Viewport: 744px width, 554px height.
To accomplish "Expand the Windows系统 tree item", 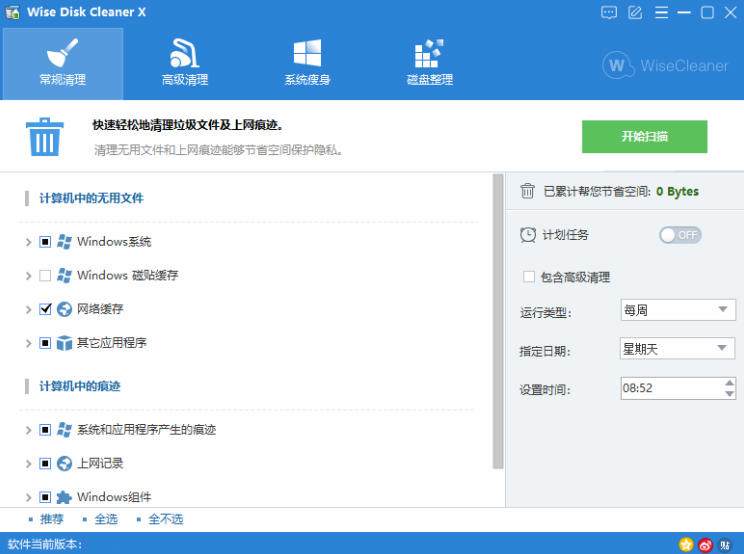I will (x=28, y=242).
